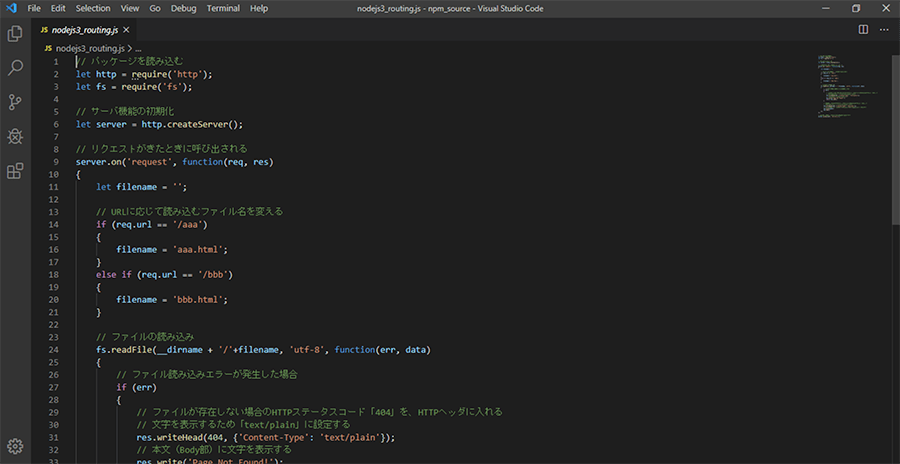Screen dimensions: 900x464
Task: Click 'http.createServer()' on line 6
Action: point(192,125)
